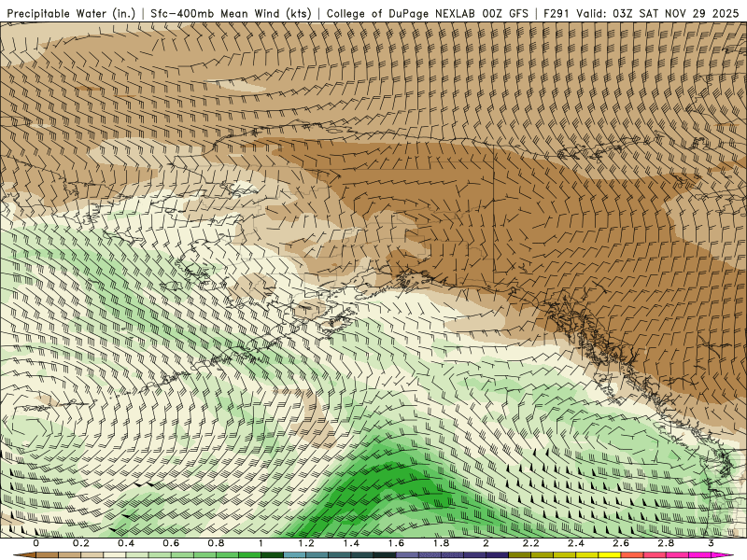Screen dimensions: 747x560
Task: Click the '2.4' label on the color scale
Action: [576, 543]
